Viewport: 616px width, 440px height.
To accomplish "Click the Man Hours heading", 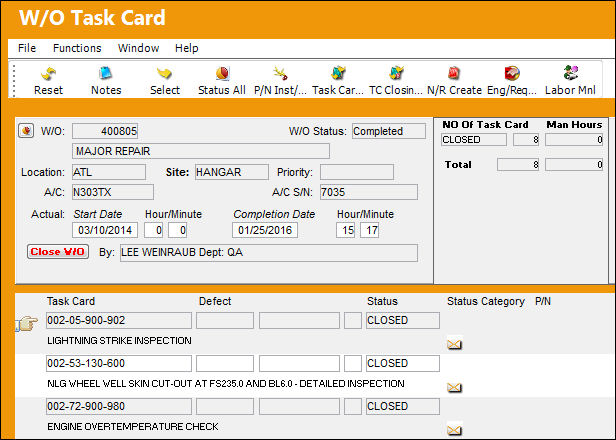I will tap(574, 125).
